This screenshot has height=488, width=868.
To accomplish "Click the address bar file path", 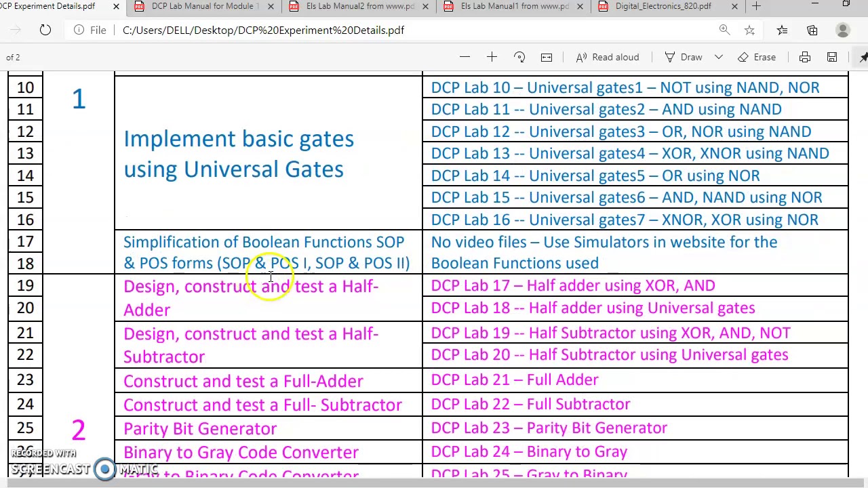I will pos(263,30).
